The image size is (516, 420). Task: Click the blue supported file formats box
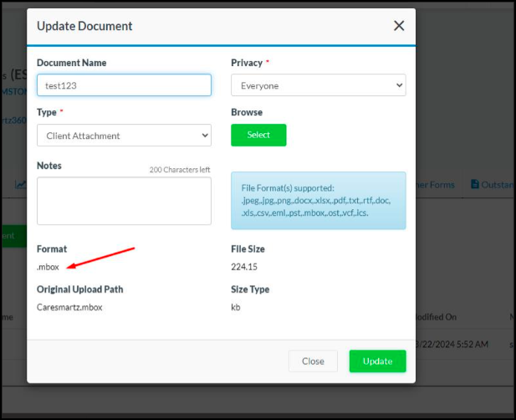coord(318,201)
